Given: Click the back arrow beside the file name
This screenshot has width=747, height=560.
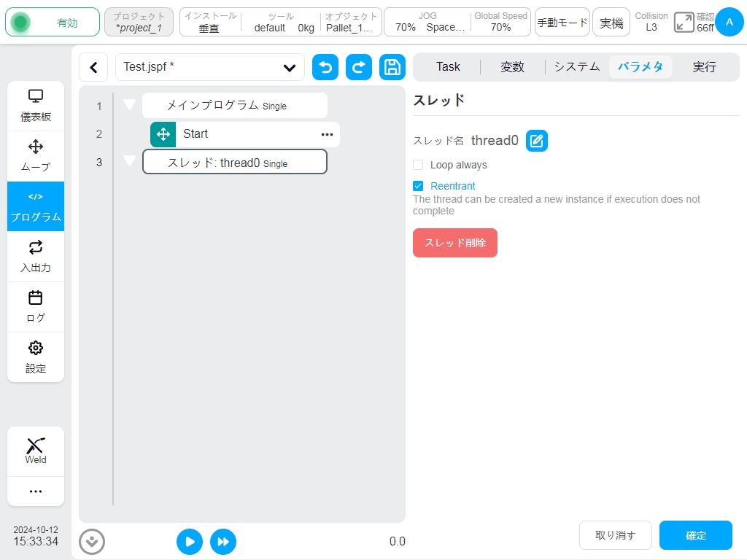Looking at the screenshot, I should (94, 67).
